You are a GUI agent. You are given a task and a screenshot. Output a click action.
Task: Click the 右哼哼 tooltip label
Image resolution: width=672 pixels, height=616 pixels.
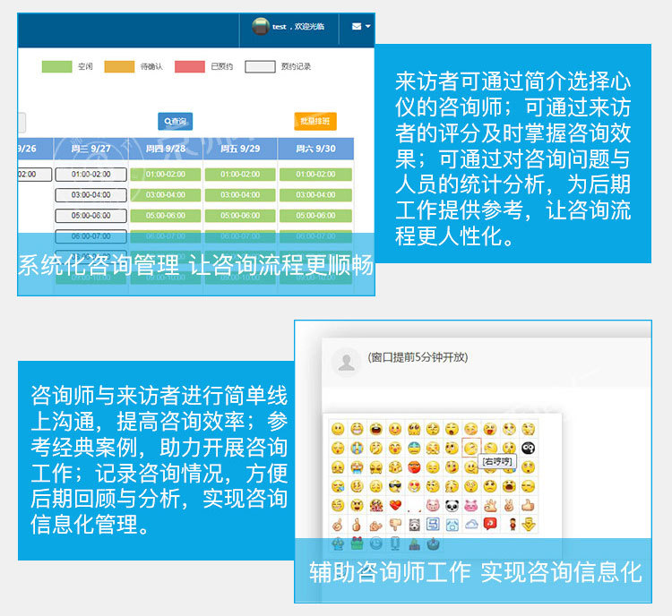(497, 461)
